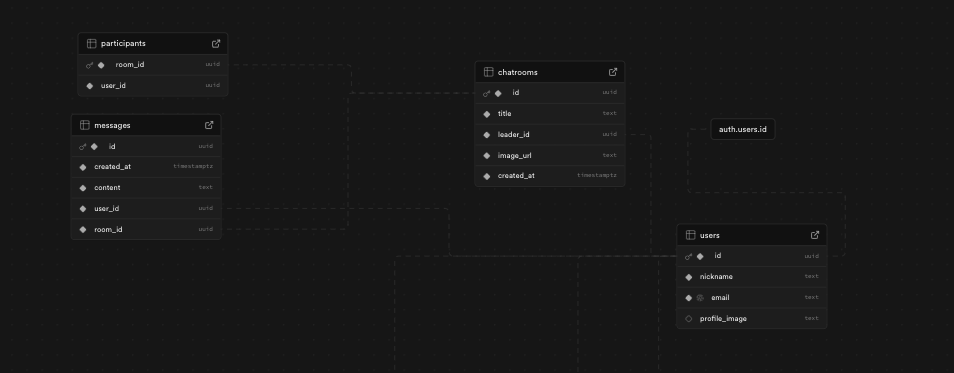Click the id column in users table

point(718,256)
